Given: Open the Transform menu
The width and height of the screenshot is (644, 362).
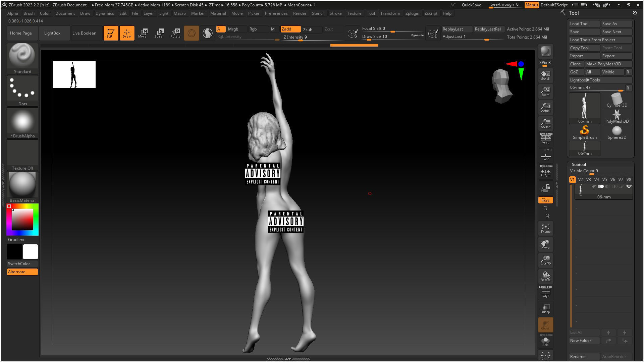Looking at the screenshot, I should click(390, 13).
